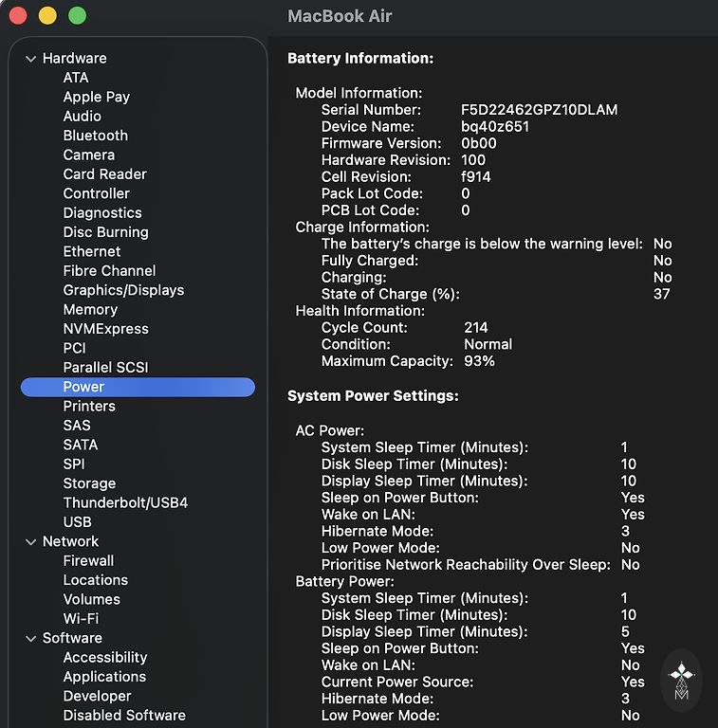
Task: Select the highlighted Power item
Action: [x=83, y=387]
